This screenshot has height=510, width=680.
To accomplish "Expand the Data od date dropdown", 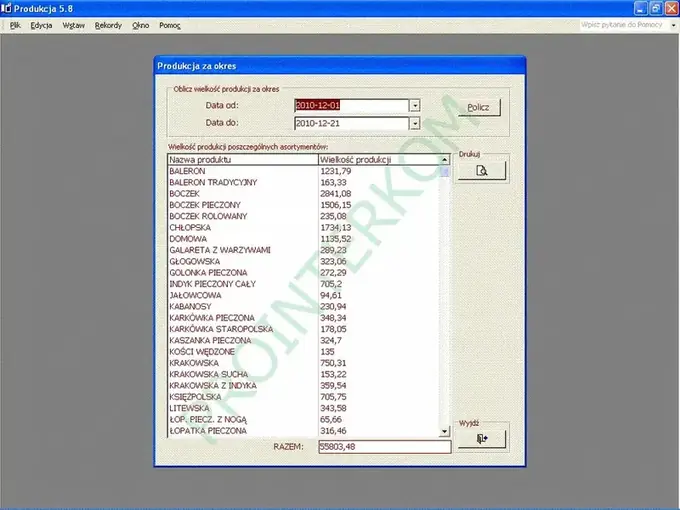I will (415, 105).
